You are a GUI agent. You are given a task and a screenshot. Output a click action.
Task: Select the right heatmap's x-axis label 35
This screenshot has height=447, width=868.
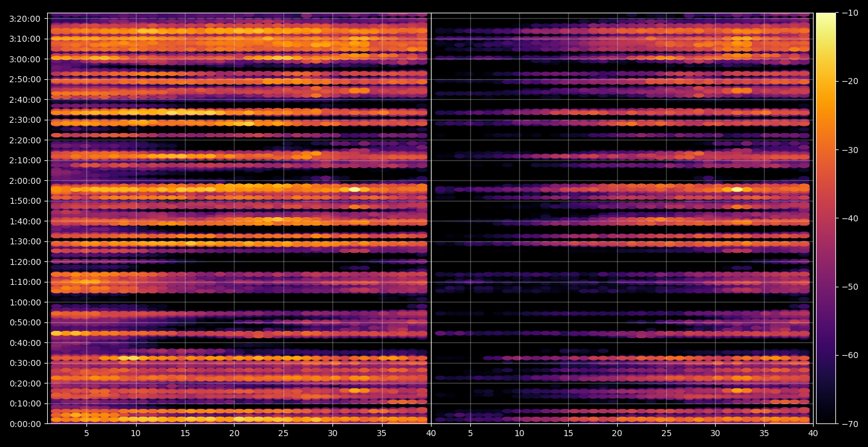coord(764,434)
